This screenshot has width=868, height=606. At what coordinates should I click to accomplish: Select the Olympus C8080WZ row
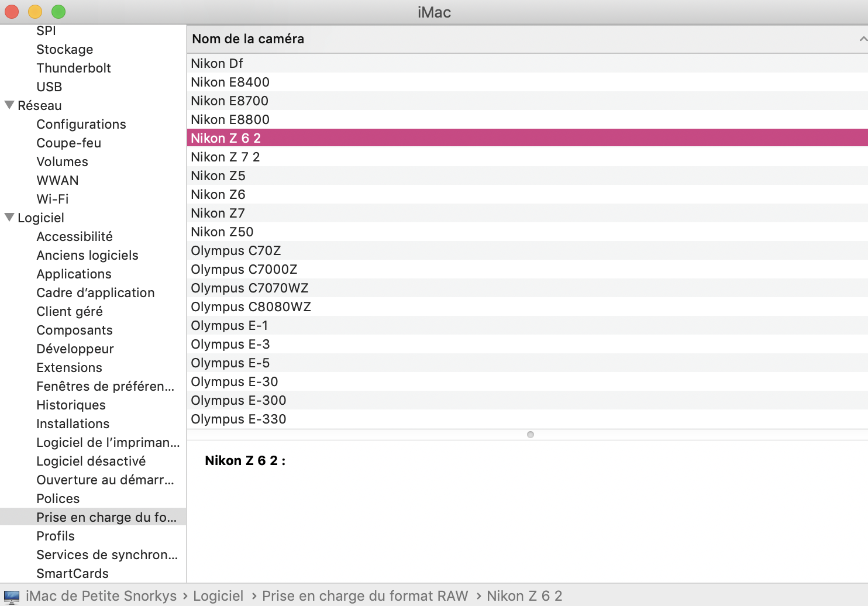[x=528, y=307]
